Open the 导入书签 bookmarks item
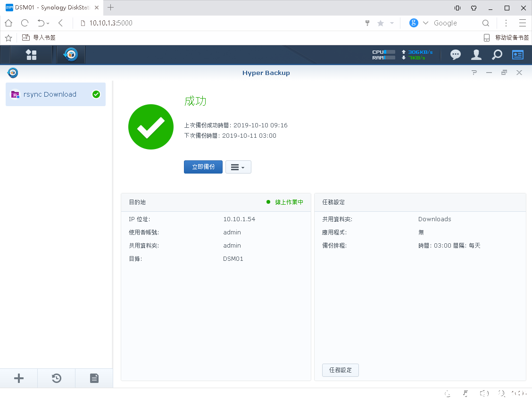 39,38
